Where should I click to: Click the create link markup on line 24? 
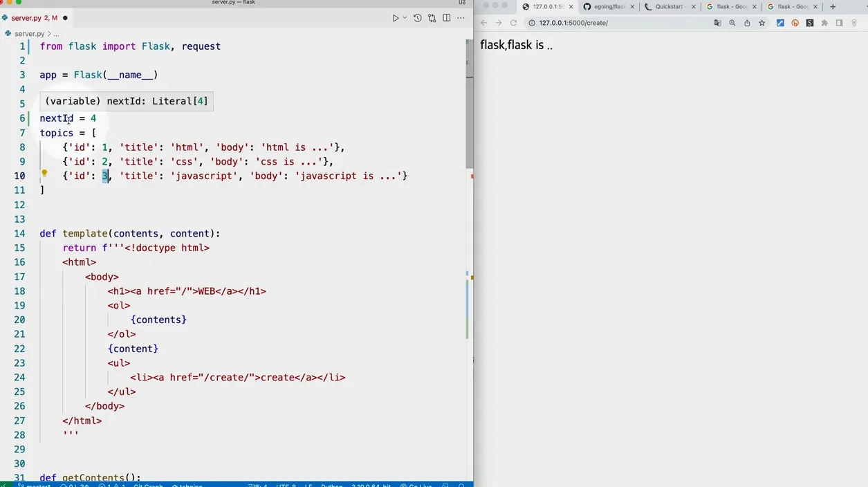tap(238, 377)
